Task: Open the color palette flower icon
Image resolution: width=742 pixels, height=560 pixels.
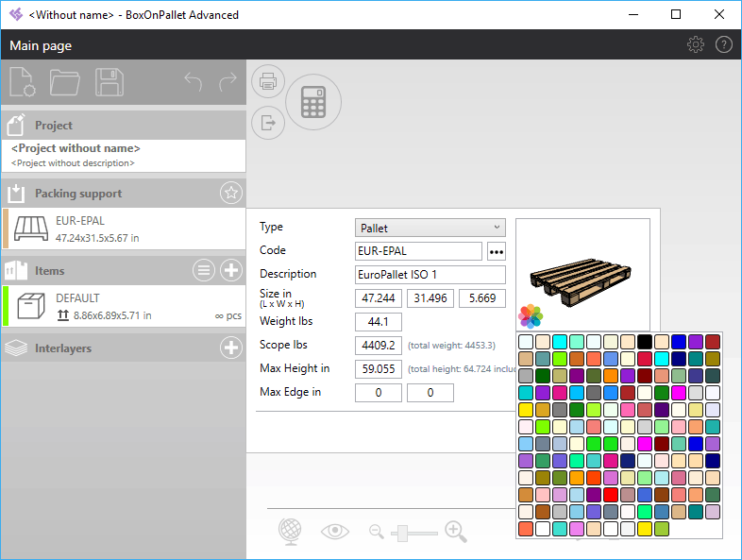Action: tap(530, 316)
